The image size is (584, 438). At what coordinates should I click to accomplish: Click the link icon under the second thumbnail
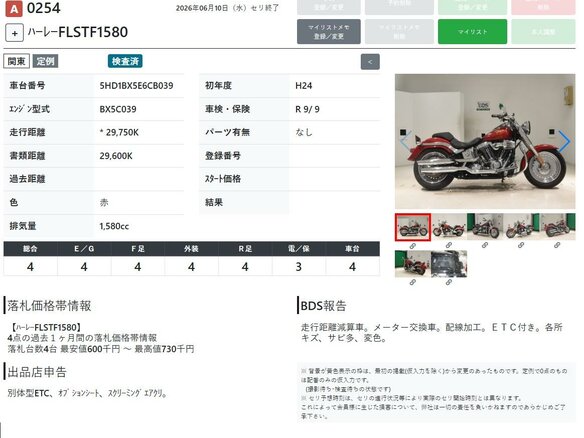pyautogui.click(x=449, y=245)
